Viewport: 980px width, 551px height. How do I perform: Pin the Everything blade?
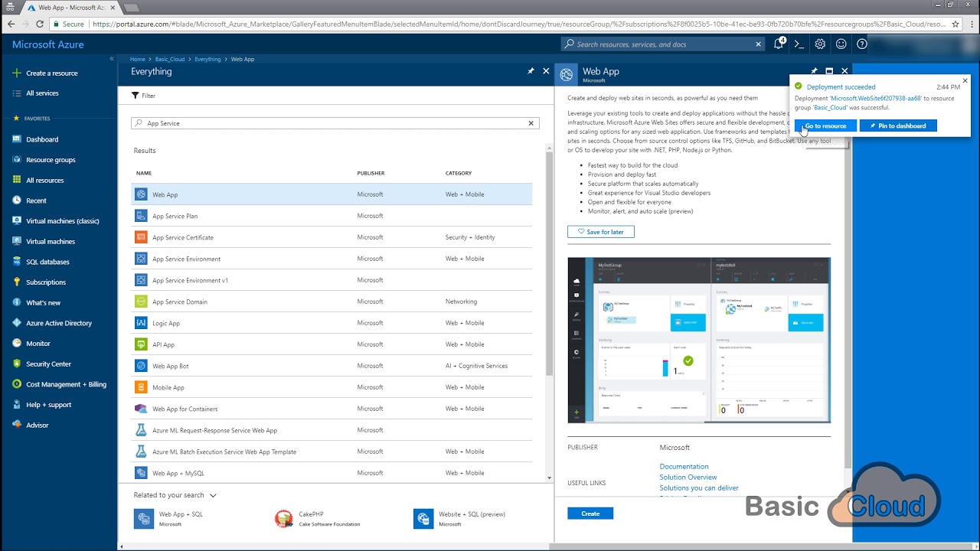point(531,71)
